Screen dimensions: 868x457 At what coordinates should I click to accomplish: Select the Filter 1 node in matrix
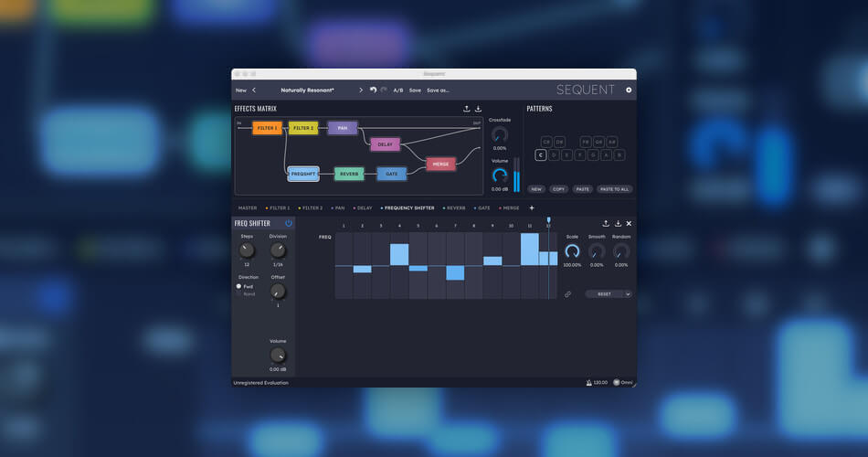(x=268, y=128)
